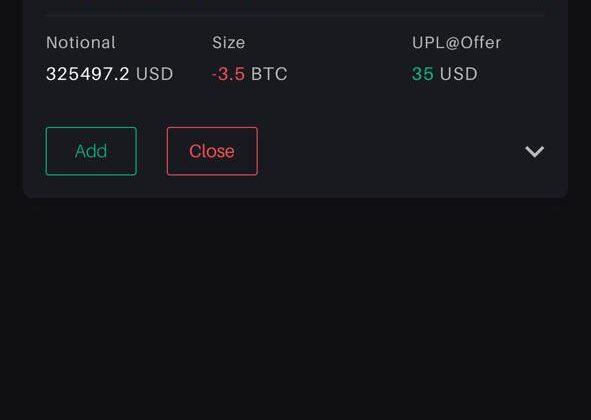Tap the BTC unit text

click(269, 74)
